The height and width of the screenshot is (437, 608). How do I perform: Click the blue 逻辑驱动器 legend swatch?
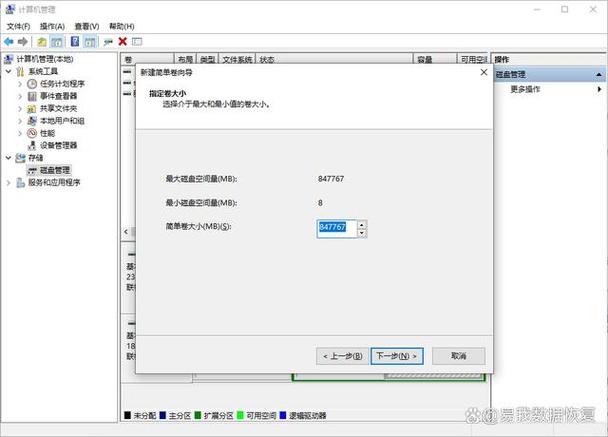pos(283,415)
